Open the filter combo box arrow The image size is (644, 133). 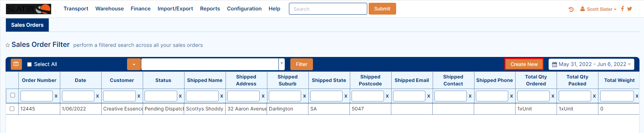point(282,64)
